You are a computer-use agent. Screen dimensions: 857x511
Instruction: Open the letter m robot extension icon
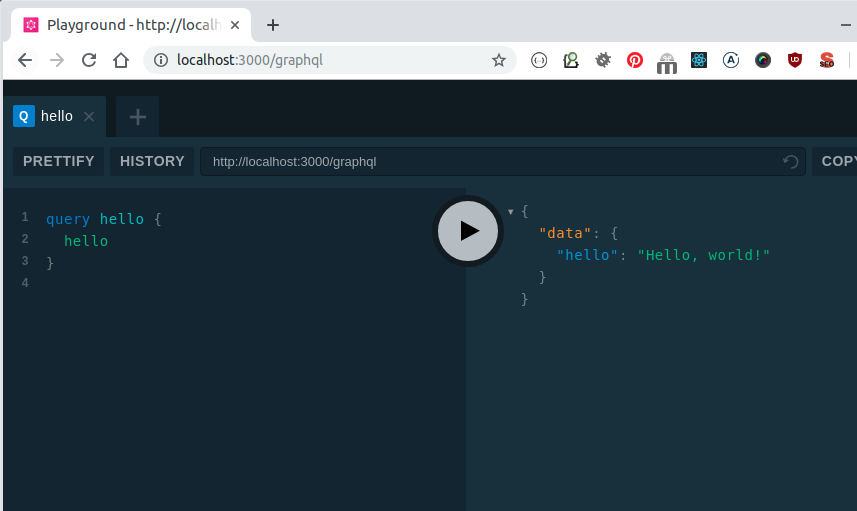(x=667, y=63)
